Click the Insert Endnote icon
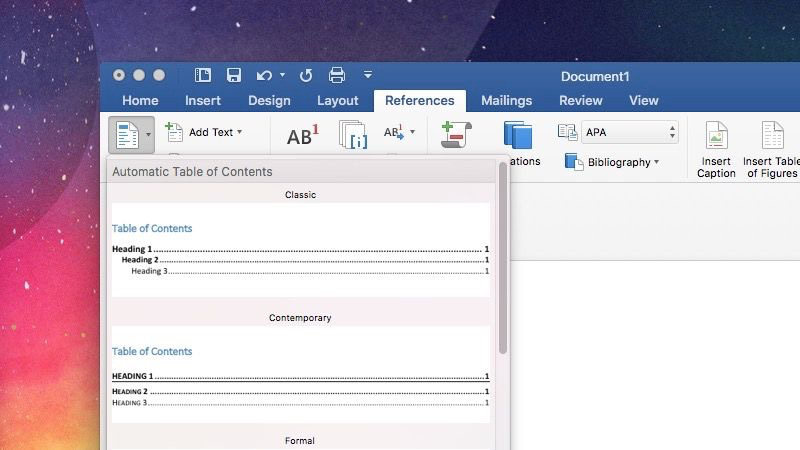Screen dimensions: 800x450 click(353, 134)
